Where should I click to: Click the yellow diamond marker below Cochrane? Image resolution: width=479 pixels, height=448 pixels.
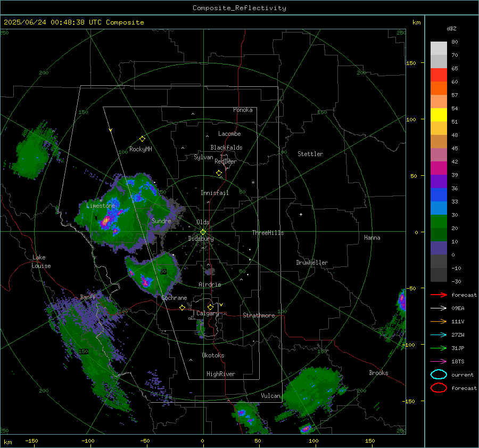coord(183,307)
